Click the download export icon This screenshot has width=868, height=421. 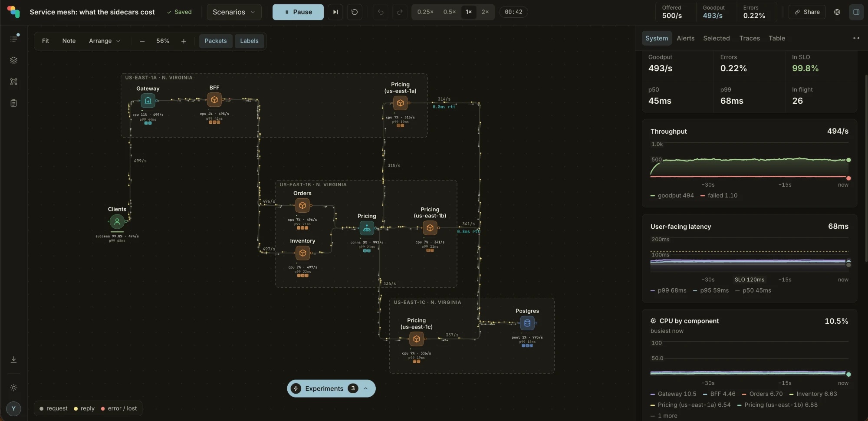pos(13,359)
